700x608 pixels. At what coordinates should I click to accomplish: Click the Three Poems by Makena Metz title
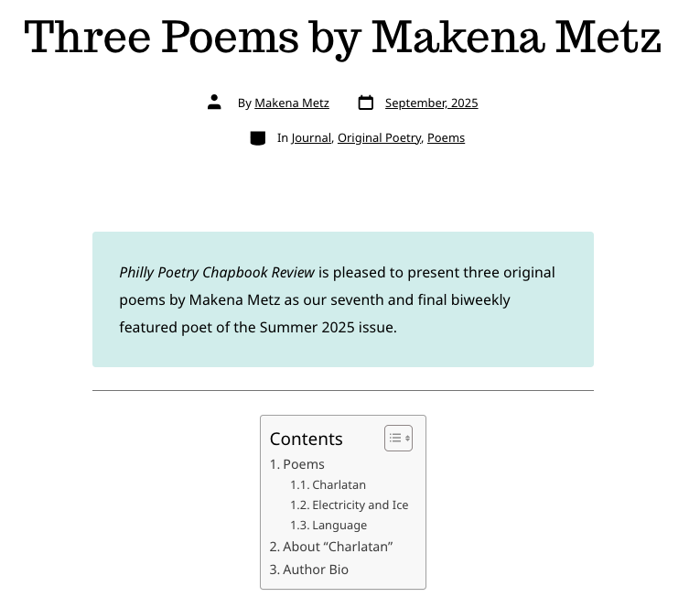pyautogui.click(x=342, y=37)
